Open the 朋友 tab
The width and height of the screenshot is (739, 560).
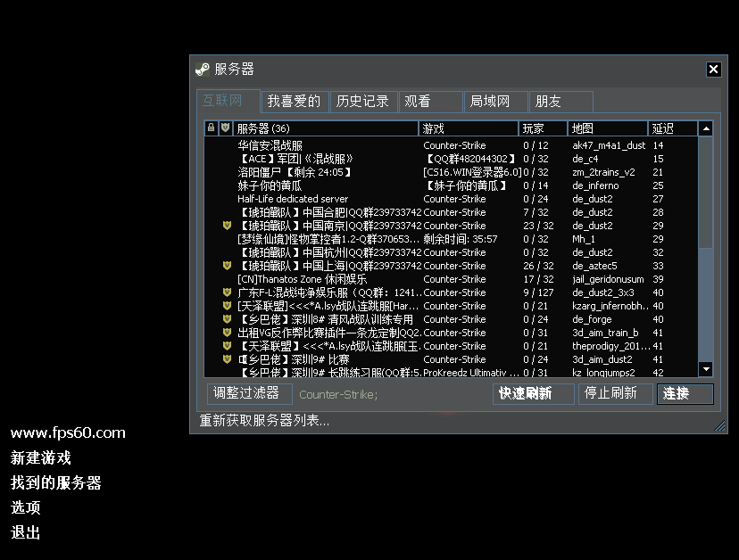[560, 102]
